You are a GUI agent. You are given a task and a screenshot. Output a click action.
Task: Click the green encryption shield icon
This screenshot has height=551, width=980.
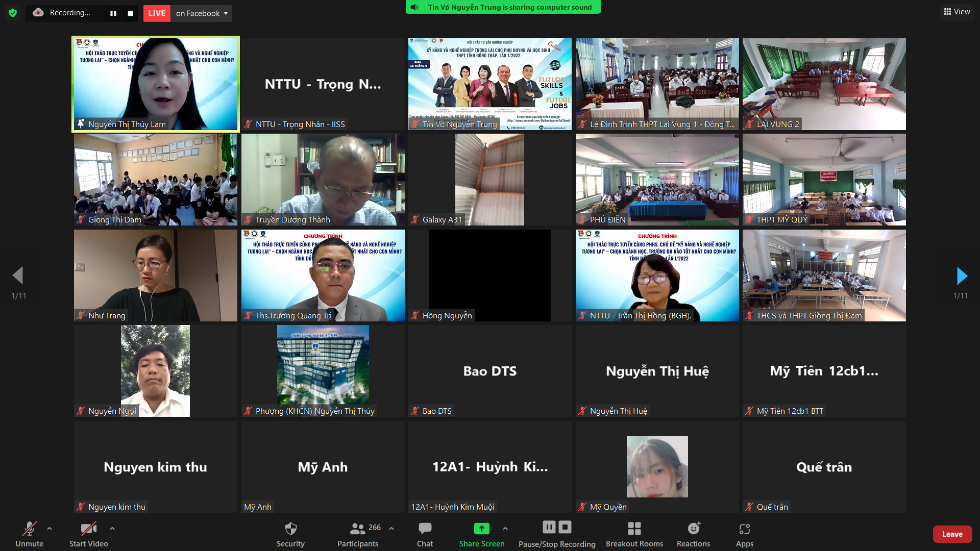(x=13, y=13)
